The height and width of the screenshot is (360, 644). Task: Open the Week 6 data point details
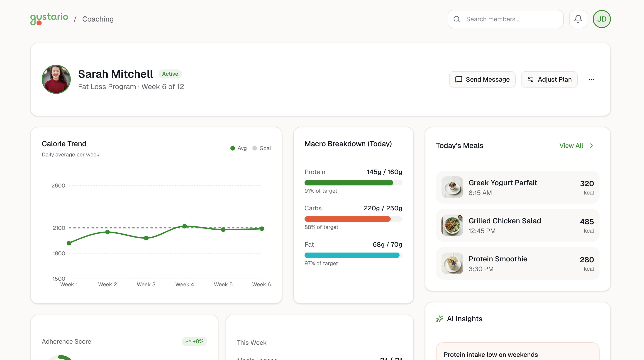coord(262,229)
